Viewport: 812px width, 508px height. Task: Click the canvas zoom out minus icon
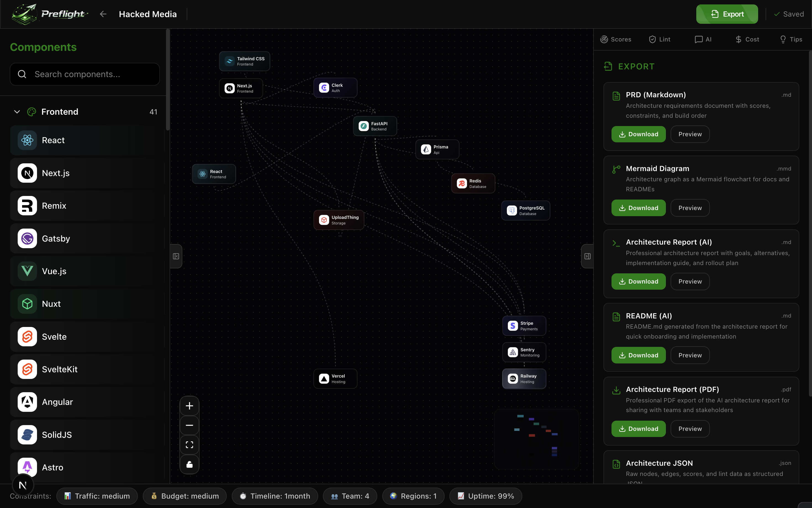[189, 425]
